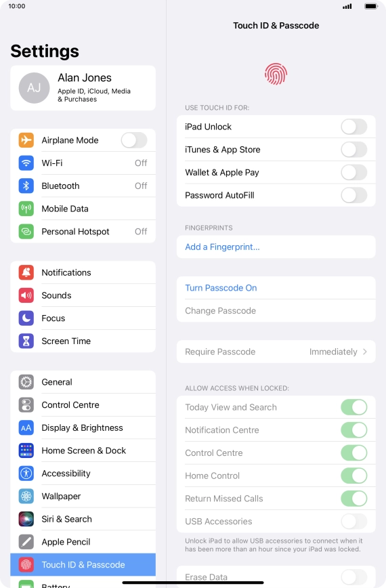Enable Touch ID for iPad Unlock
This screenshot has width=386, height=588.
point(353,127)
